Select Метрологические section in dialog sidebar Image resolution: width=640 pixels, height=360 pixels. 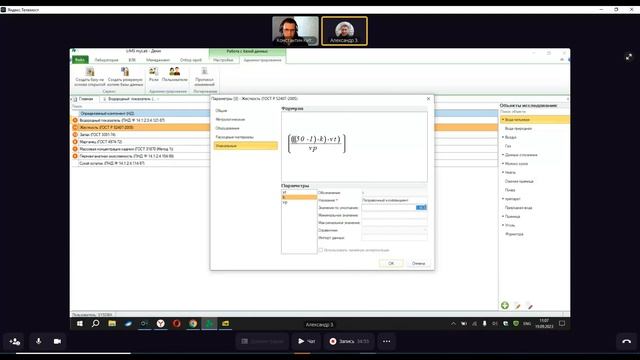coord(246,120)
